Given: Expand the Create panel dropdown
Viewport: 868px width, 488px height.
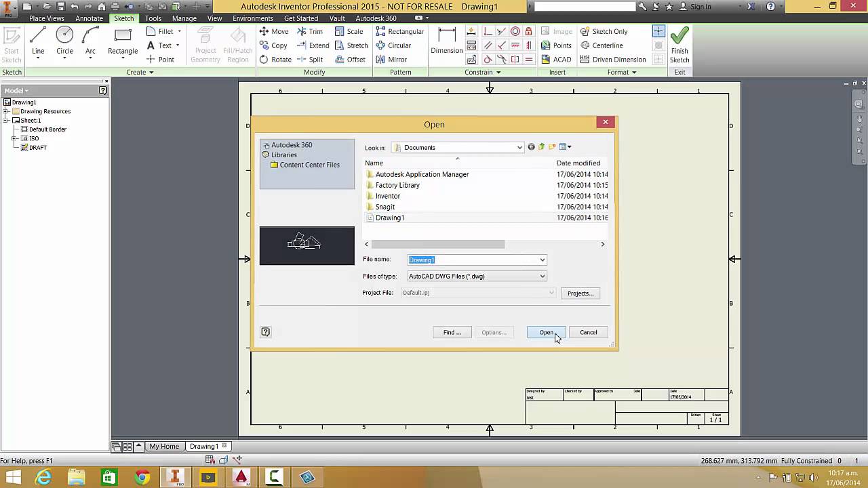Looking at the screenshot, I should point(140,72).
